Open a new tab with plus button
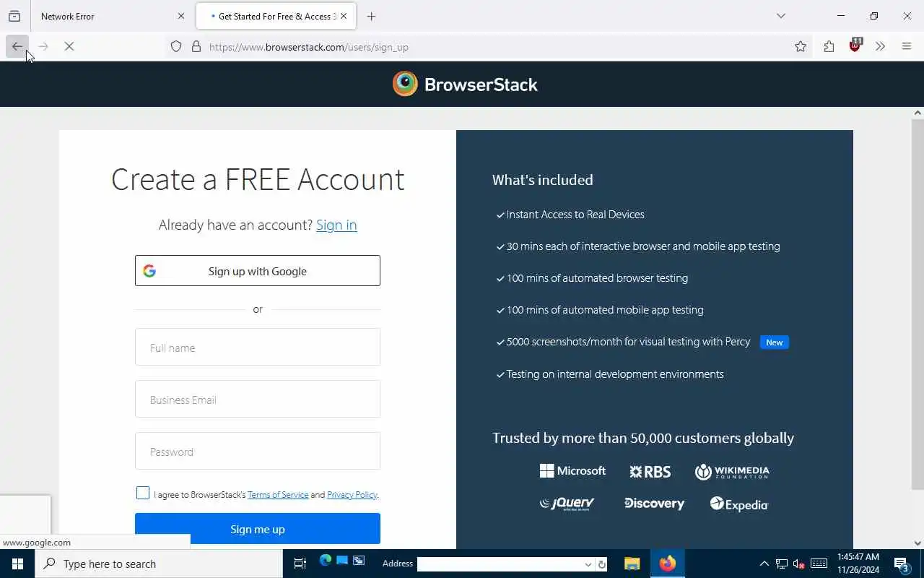924x578 pixels. pos(371,16)
